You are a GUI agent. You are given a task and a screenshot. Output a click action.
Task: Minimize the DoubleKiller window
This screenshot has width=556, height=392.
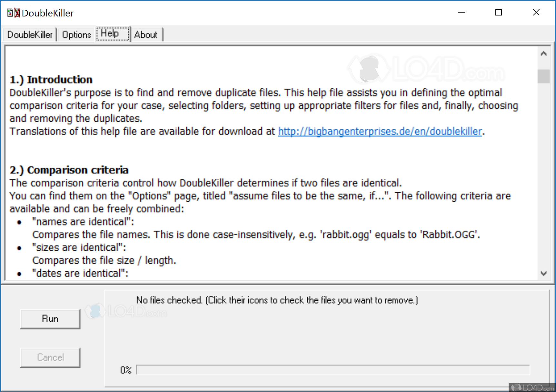pyautogui.click(x=462, y=13)
